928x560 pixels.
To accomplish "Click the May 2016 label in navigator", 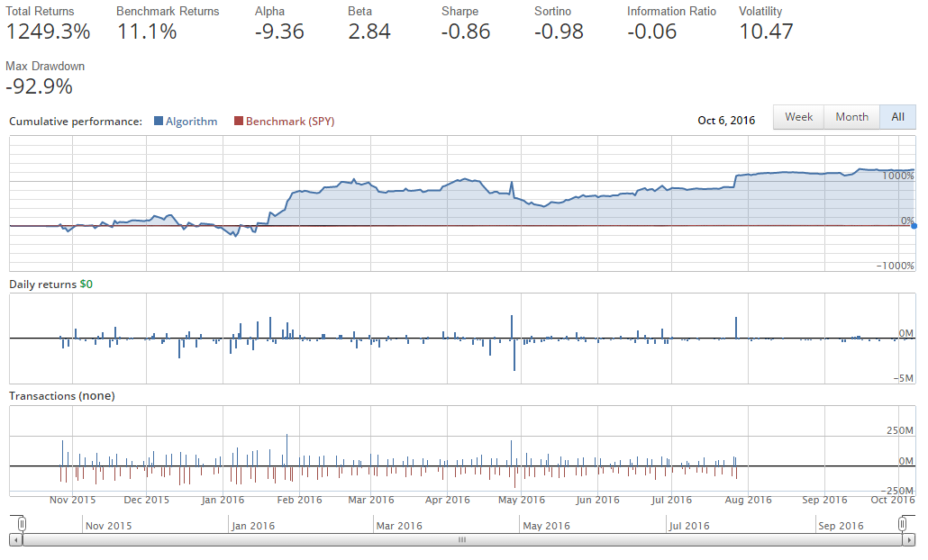I will coord(546,526).
